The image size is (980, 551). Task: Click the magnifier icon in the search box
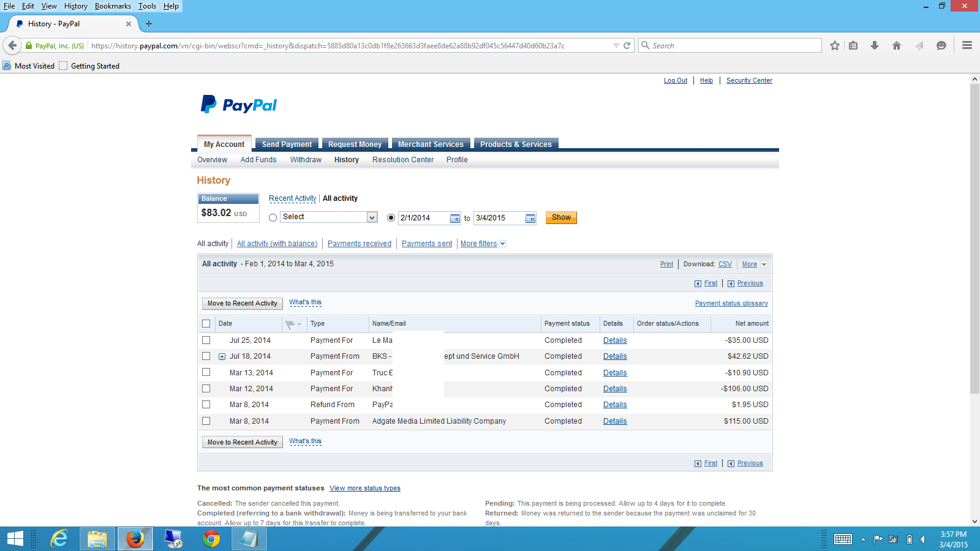pyautogui.click(x=645, y=45)
